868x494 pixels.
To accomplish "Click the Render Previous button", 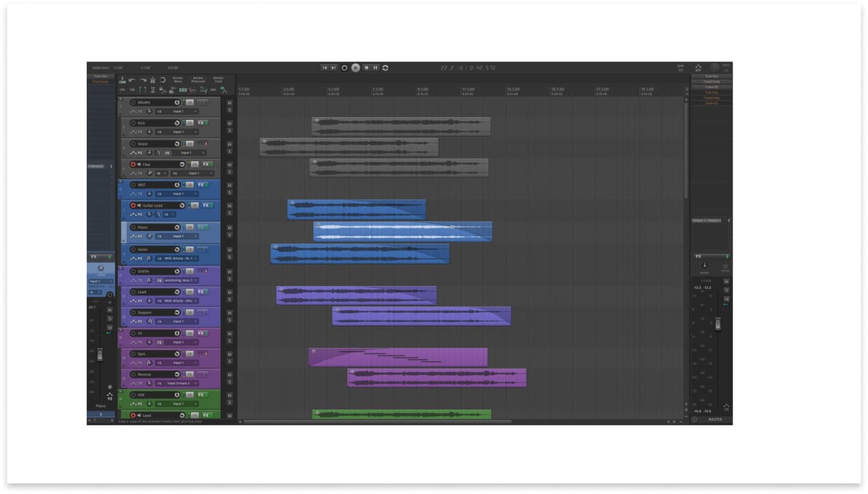I will (197, 80).
